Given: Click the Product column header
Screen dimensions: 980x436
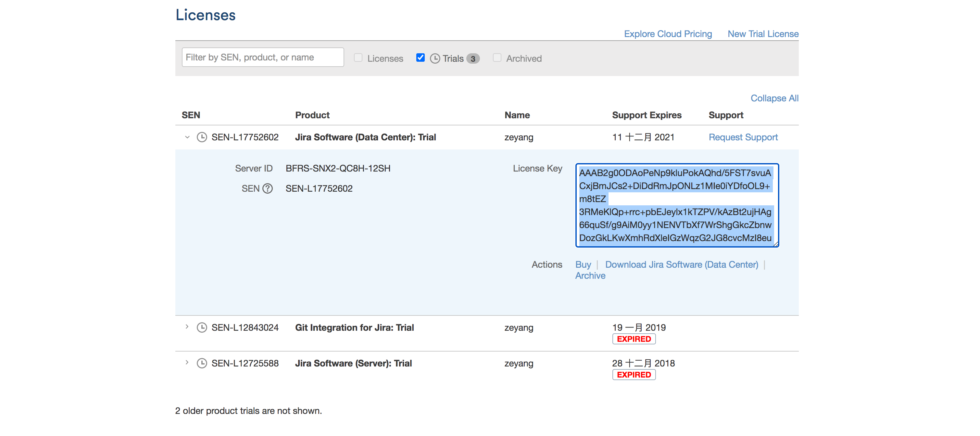Looking at the screenshot, I should [312, 115].
